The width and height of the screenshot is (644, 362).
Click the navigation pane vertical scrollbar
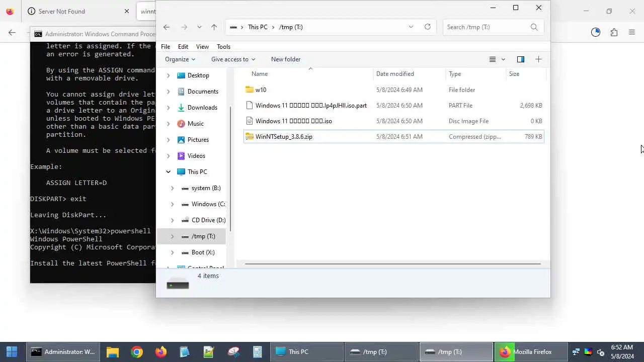(x=230, y=168)
